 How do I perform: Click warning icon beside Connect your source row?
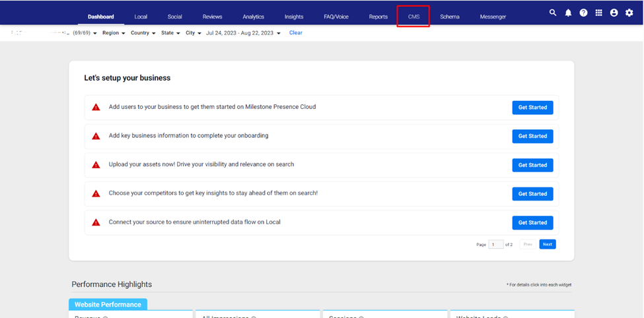(96, 222)
